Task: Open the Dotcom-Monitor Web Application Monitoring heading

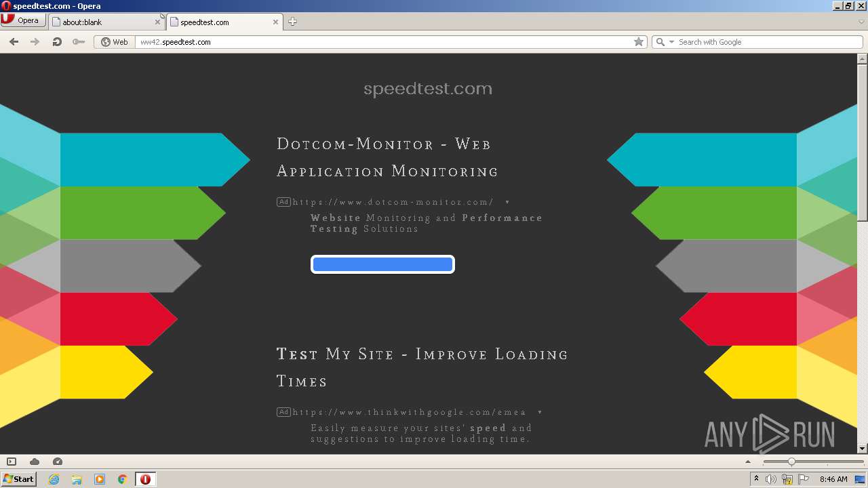Action: point(387,157)
